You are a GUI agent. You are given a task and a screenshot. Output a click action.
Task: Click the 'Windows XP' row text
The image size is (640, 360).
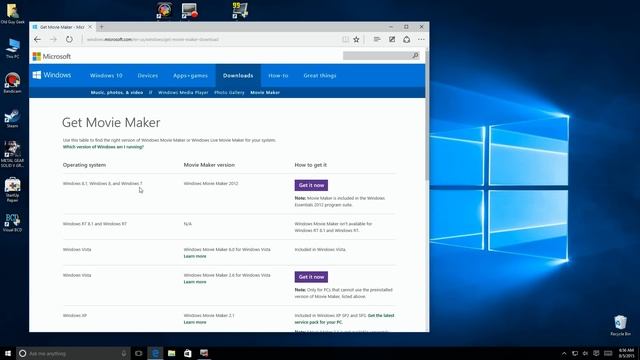[x=75, y=316]
